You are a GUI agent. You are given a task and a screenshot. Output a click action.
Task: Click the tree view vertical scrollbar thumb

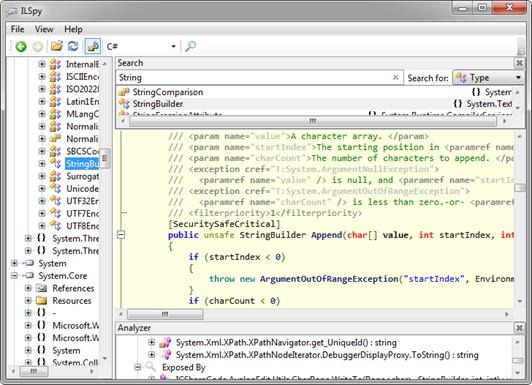click(x=105, y=158)
